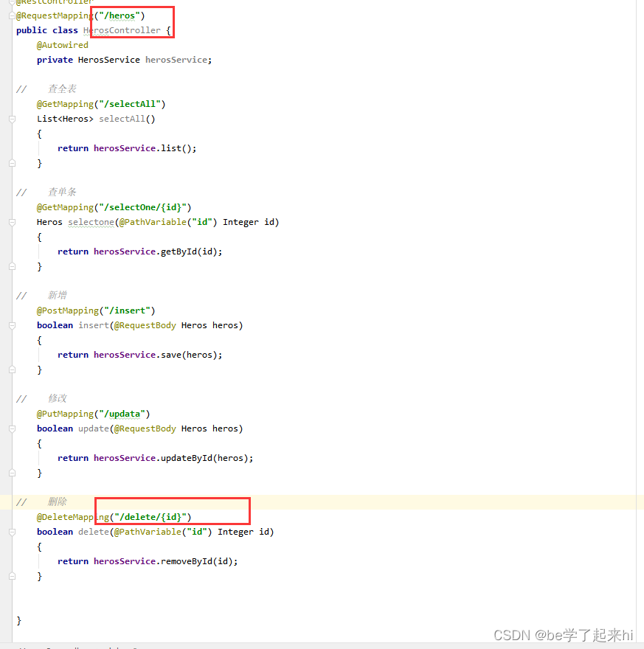Click the @GetMapping annotation above selectAll

tap(65, 104)
